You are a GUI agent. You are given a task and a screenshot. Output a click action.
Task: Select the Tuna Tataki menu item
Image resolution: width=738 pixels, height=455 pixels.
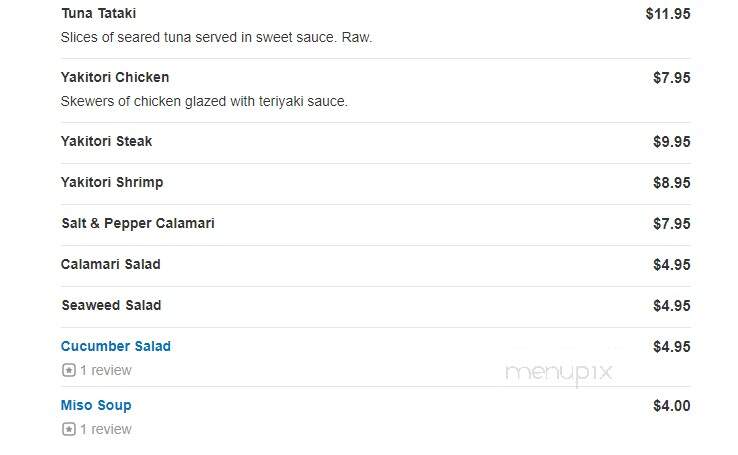(x=99, y=13)
